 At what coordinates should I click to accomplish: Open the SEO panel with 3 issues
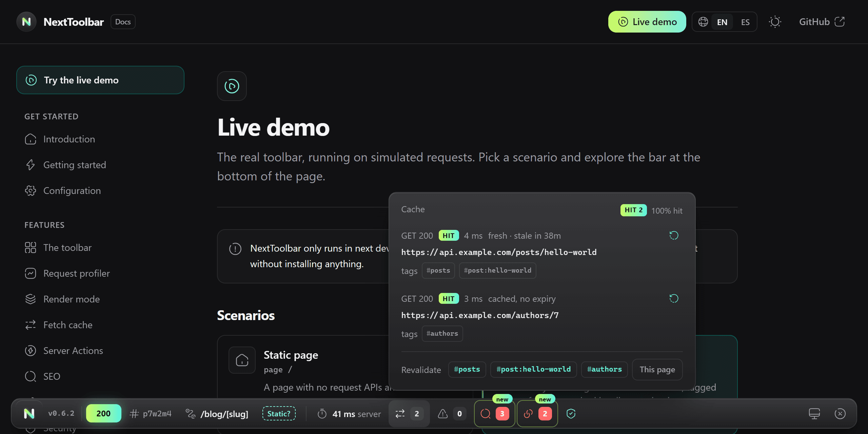click(495, 414)
